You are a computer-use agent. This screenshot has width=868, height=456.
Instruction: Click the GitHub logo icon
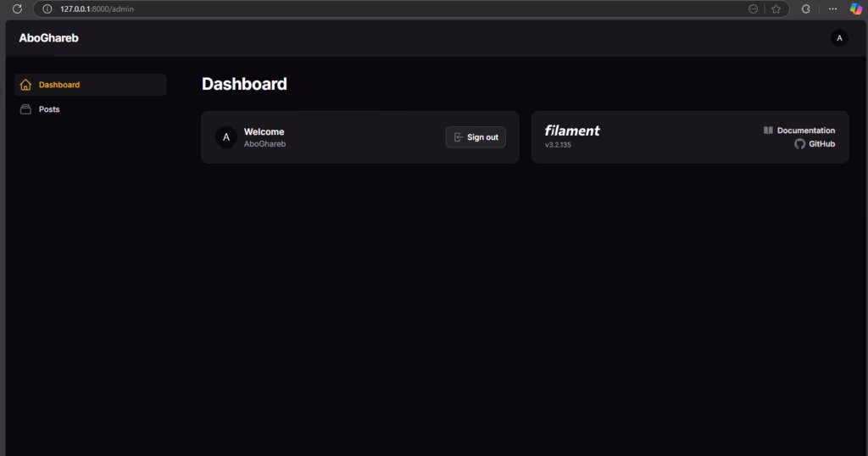point(799,144)
